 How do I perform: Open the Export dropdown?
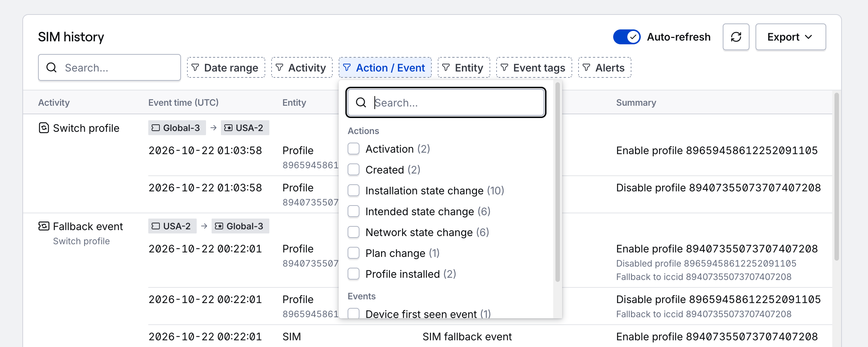click(x=791, y=37)
